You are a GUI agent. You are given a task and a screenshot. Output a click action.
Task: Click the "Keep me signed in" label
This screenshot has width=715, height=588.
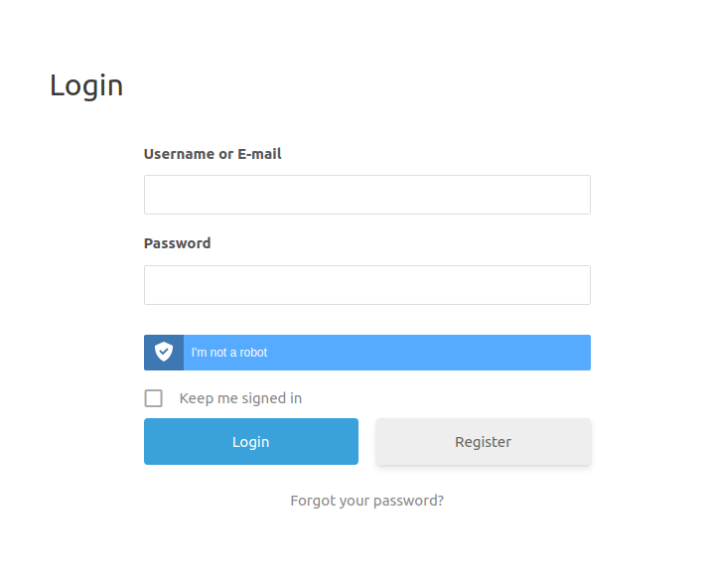pyautogui.click(x=240, y=398)
